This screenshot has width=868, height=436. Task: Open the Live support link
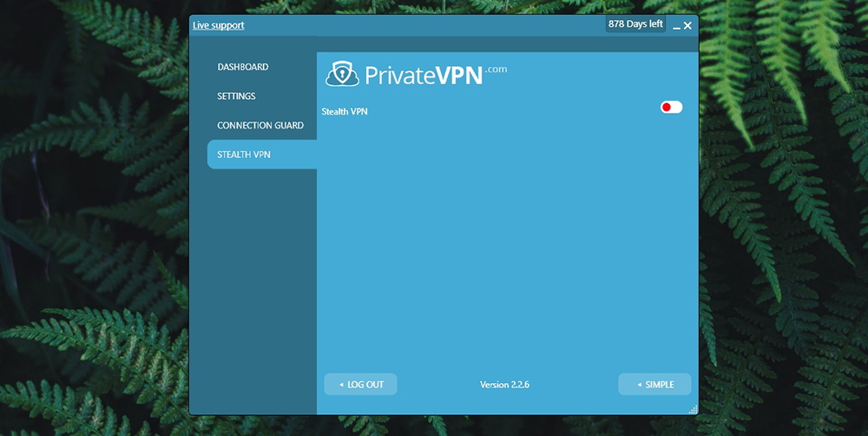pos(218,25)
